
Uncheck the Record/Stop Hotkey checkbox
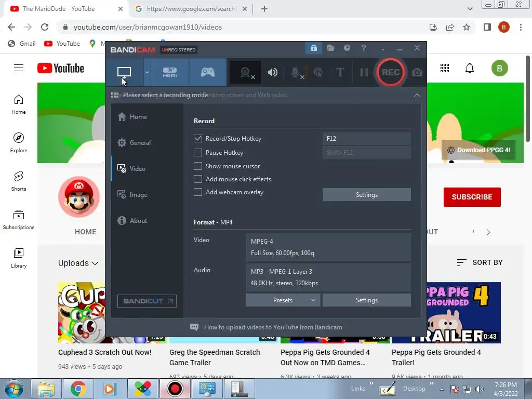tap(198, 138)
